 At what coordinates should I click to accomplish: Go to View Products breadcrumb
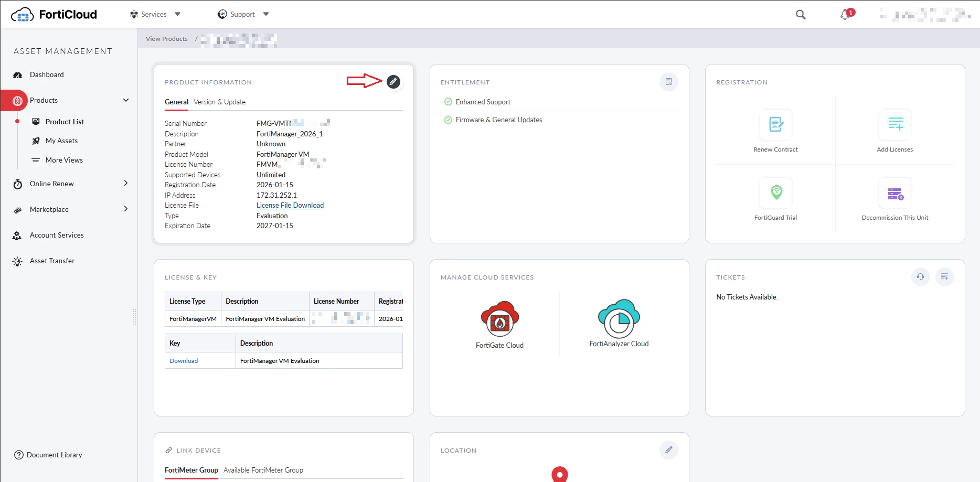167,39
